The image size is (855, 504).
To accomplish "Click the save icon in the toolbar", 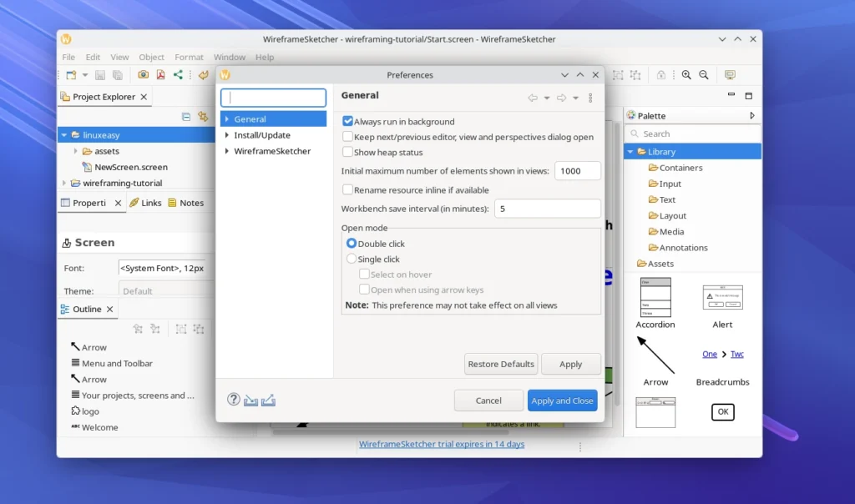I will (x=100, y=74).
